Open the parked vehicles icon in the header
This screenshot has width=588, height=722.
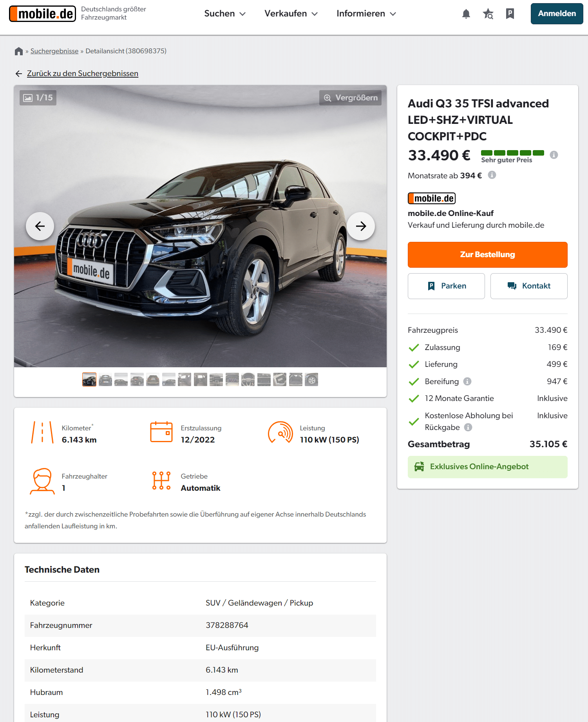tap(510, 14)
